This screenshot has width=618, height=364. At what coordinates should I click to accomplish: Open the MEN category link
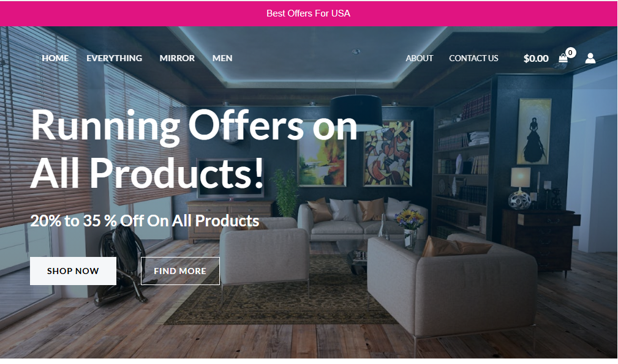pos(222,58)
